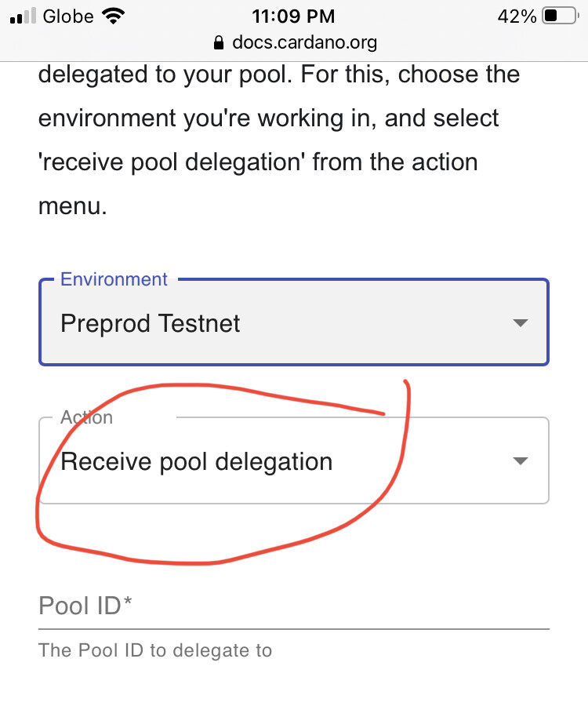Tap the 42% battery percentage text
The image size is (588, 706).
pyautogui.click(x=517, y=16)
